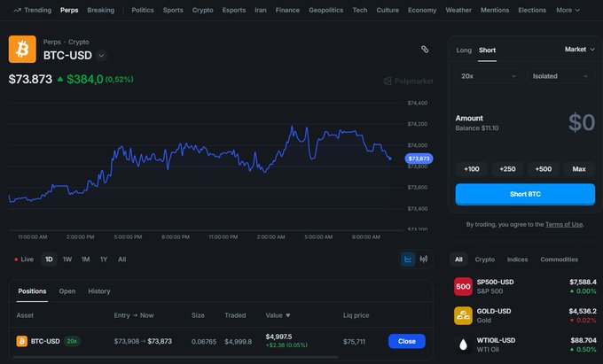Switch to 1W timeframe
The width and height of the screenshot is (603, 364).
coord(67,259)
